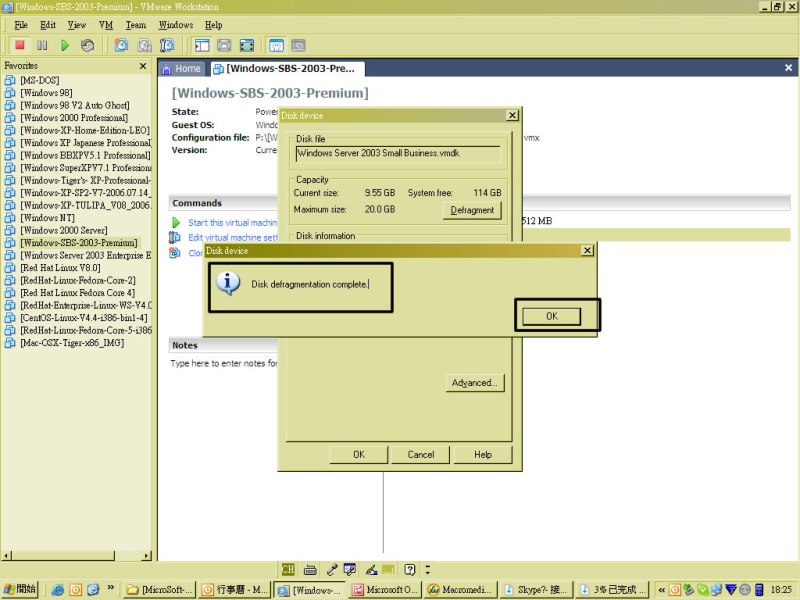Screen dimensions: 800x600
Task: Select [Mac-OSX-Tiger-x86_IMG] in Favorites
Action: pos(72,343)
